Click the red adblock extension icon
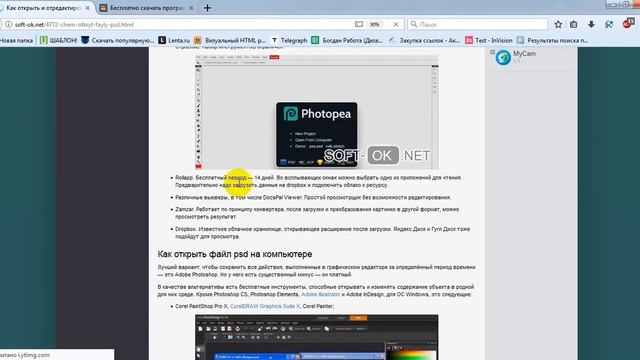 [x=628, y=24]
